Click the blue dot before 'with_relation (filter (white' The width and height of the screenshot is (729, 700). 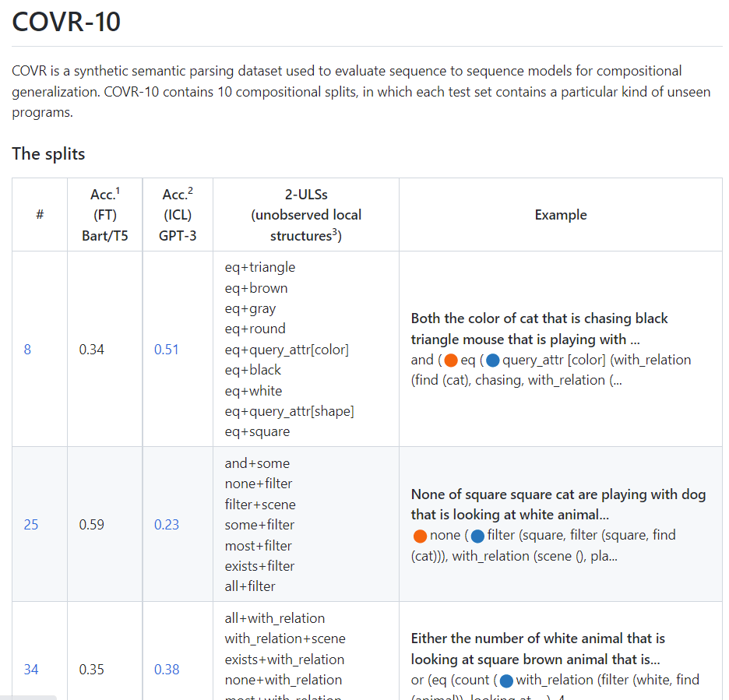(506, 681)
